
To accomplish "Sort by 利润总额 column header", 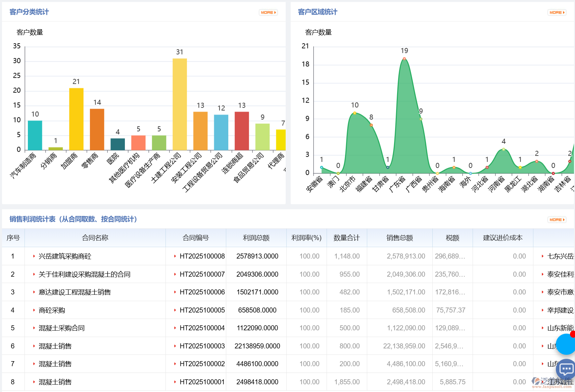I will (x=256, y=238).
